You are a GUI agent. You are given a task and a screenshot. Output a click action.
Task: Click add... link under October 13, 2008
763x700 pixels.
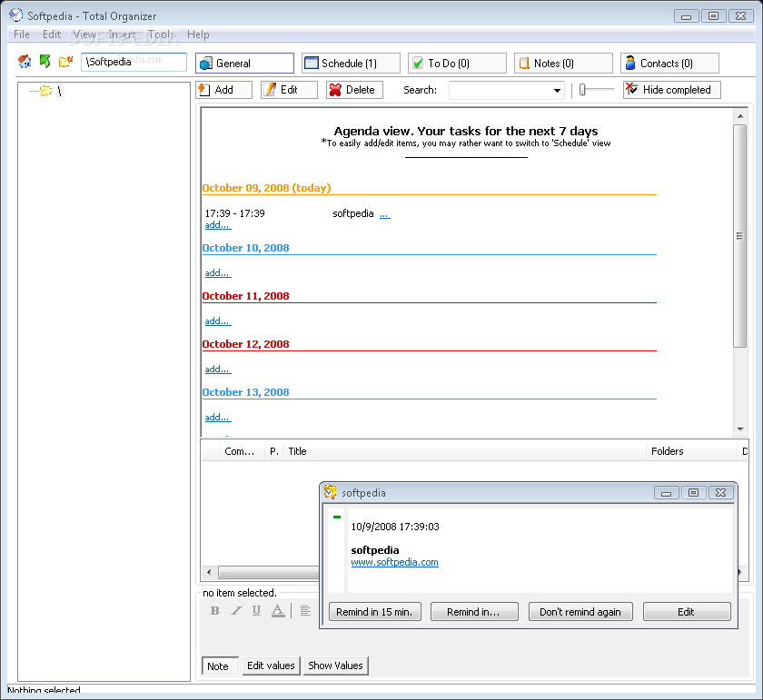coord(217,418)
